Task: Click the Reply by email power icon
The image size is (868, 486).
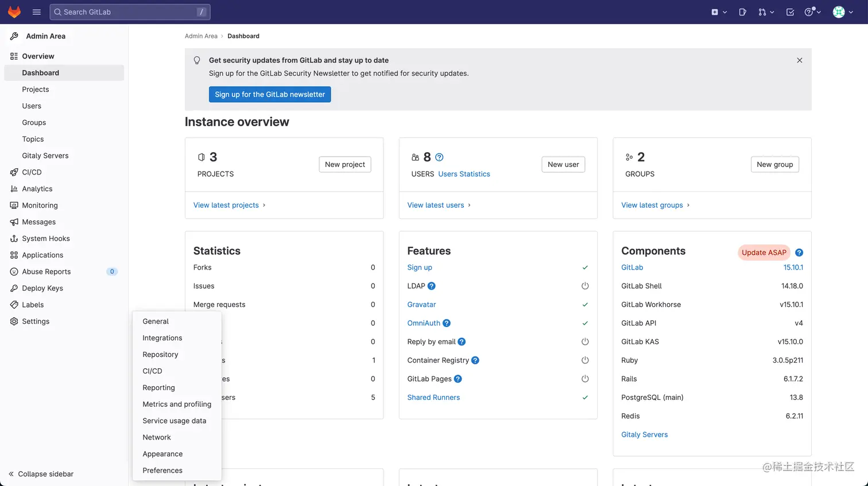Action: (585, 341)
